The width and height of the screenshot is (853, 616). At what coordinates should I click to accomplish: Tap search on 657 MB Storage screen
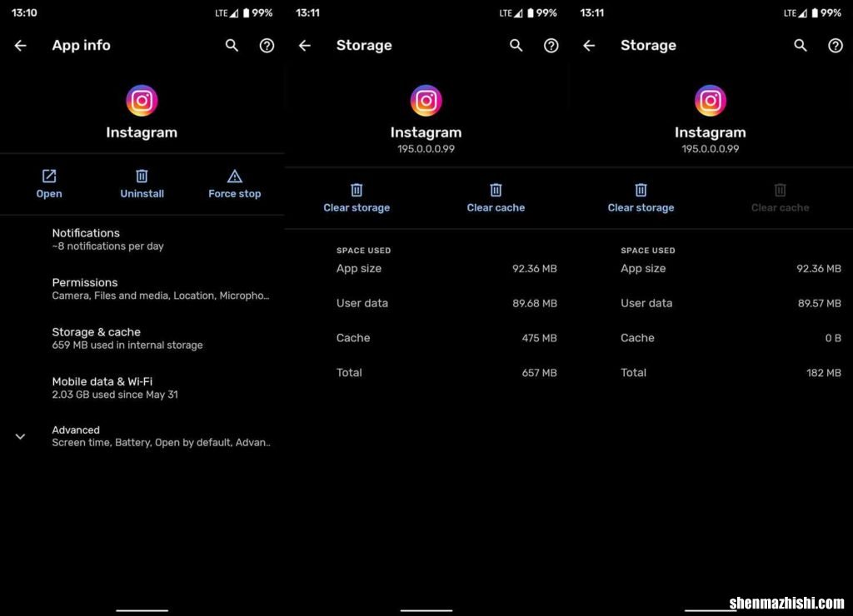(516, 46)
